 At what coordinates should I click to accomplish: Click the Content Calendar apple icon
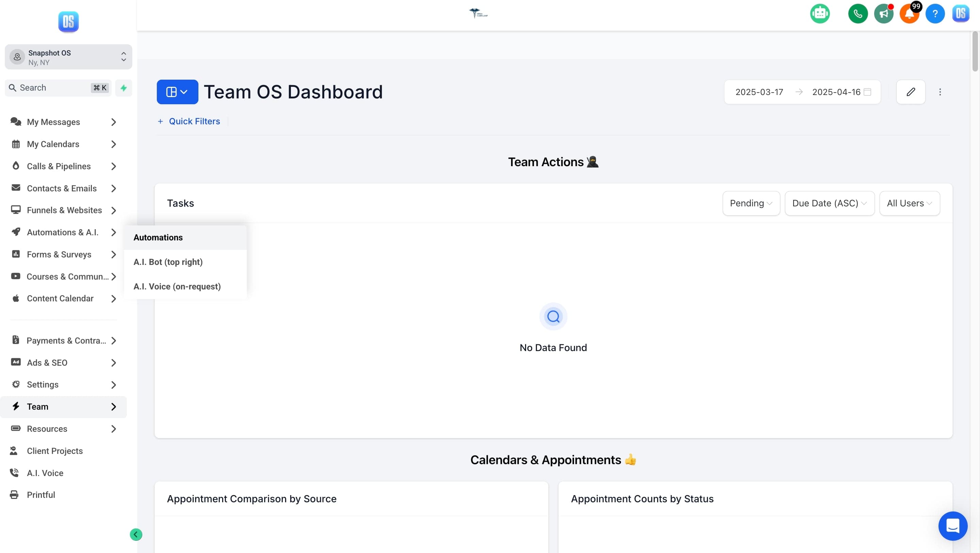coord(16,298)
